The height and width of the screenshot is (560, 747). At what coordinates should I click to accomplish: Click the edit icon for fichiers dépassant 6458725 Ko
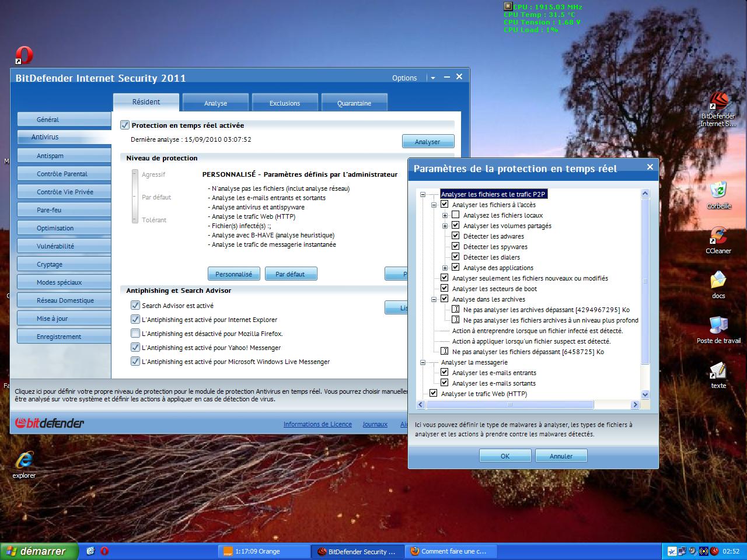click(445, 352)
